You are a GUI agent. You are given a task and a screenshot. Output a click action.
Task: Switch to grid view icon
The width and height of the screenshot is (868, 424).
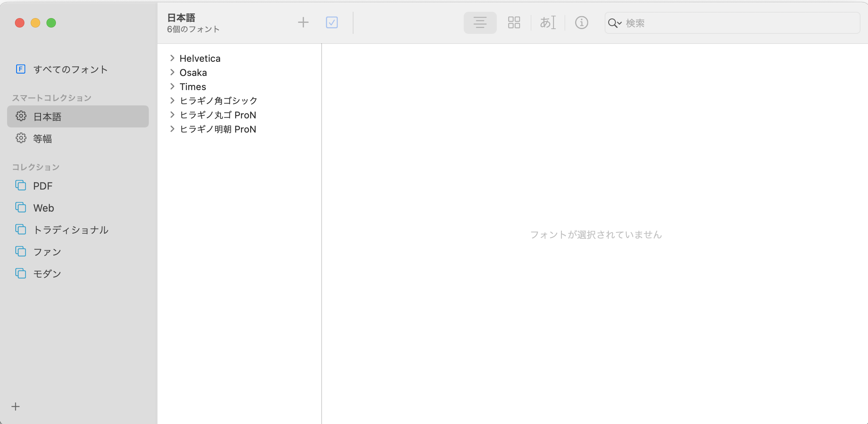click(514, 22)
